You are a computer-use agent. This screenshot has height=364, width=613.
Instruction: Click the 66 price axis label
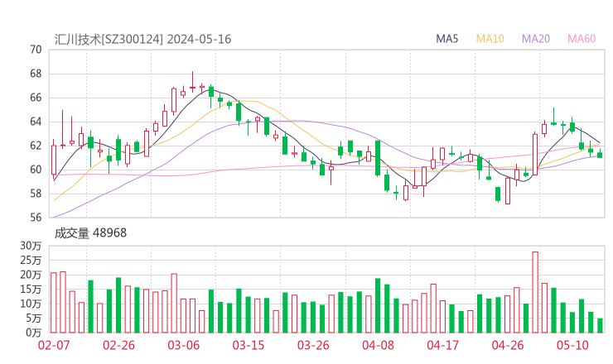pyautogui.click(x=36, y=98)
